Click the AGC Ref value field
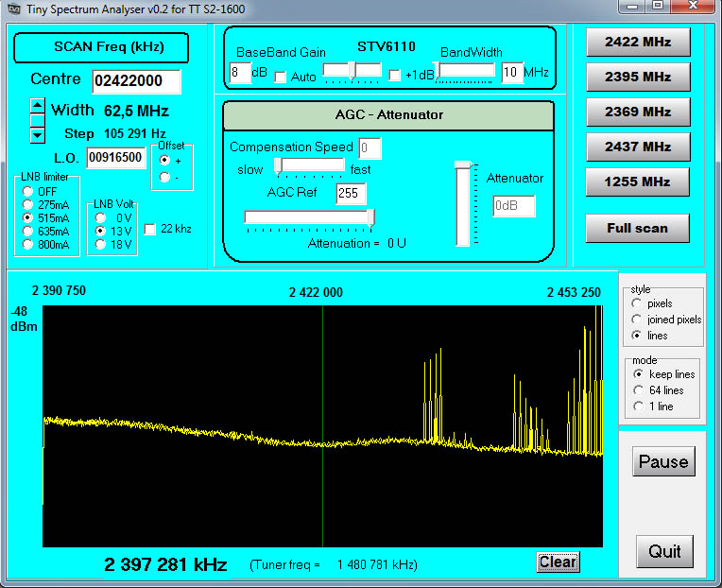Screen dimensions: 722x588 351,194
